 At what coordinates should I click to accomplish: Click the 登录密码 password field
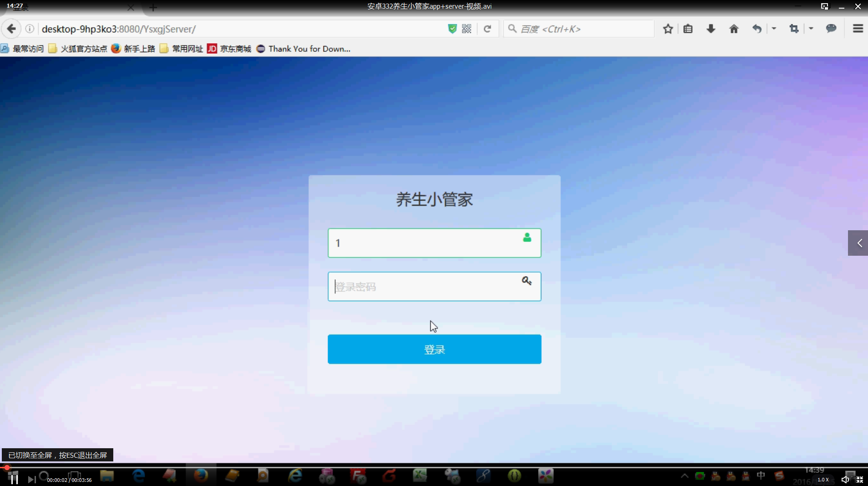click(x=434, y=287)
